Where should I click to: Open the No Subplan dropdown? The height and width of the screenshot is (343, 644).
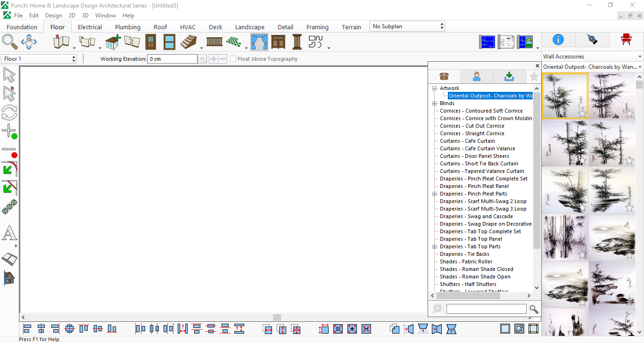407,26
